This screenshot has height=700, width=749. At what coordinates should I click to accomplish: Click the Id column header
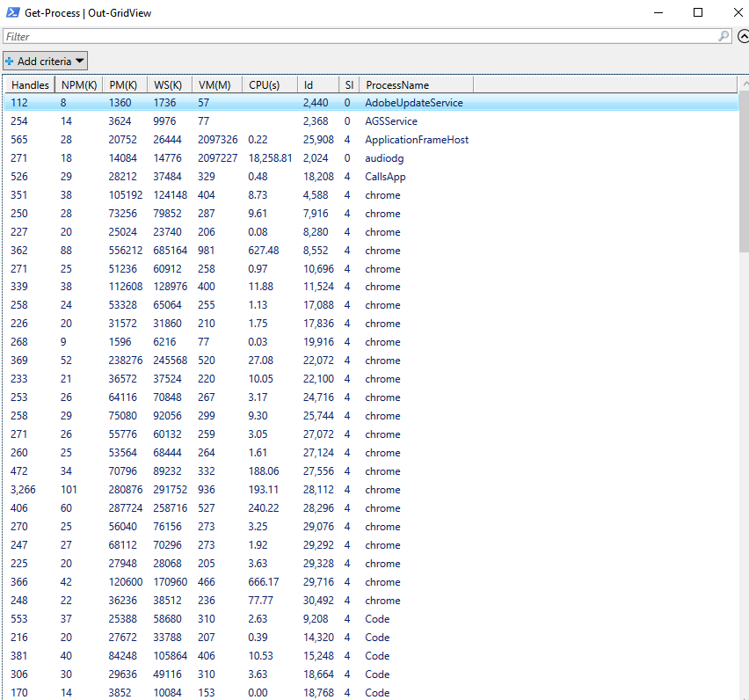point(309,84)
